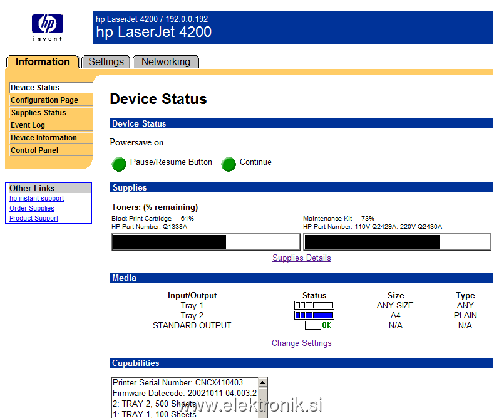Screen dimensions: 499x418
Task: Click the 'STANDARD OUTPUT' row label
Action: pyautogui.click(x=192, y=325)
